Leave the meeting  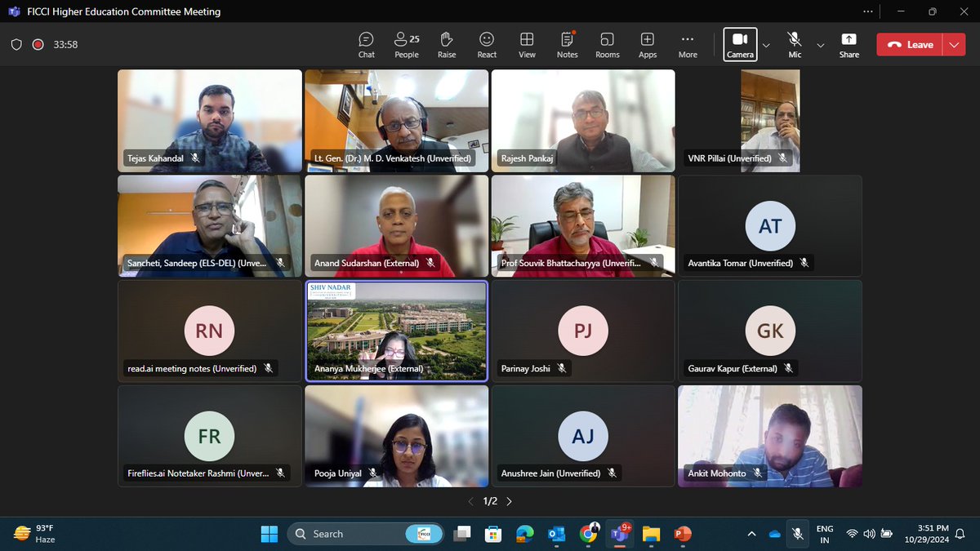point(910,45)
